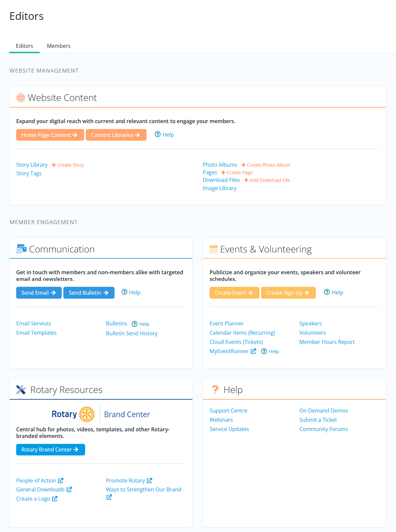This screenshot has width=396, height=532.
Task: Click the Create Sign Up button
Action: click(288, 293)
